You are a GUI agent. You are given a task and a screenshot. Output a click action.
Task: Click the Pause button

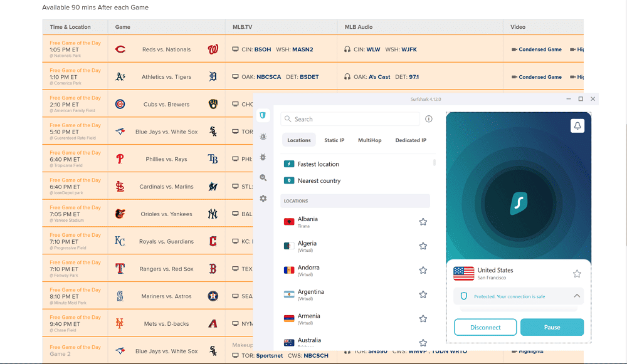click(x=552, y=327)
